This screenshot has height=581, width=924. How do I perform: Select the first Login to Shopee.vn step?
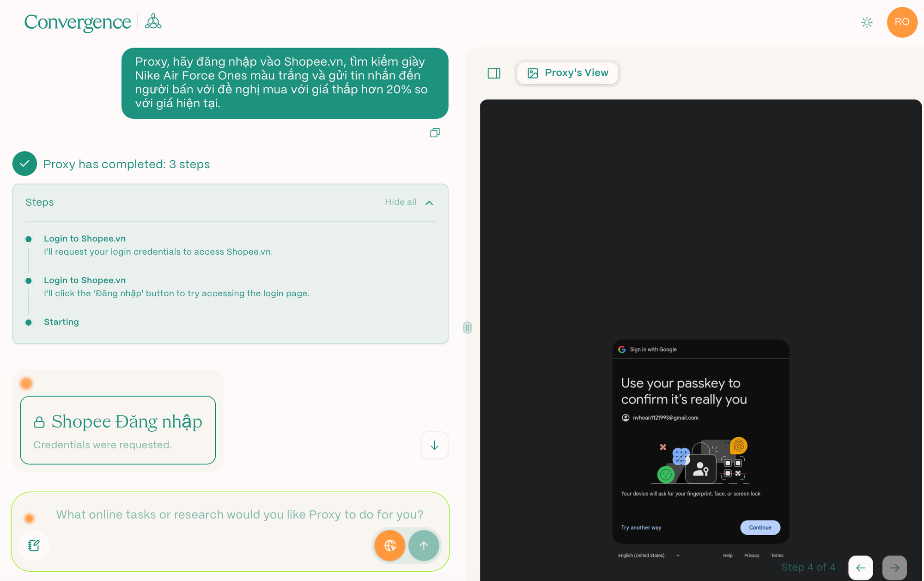coord(85,239)
